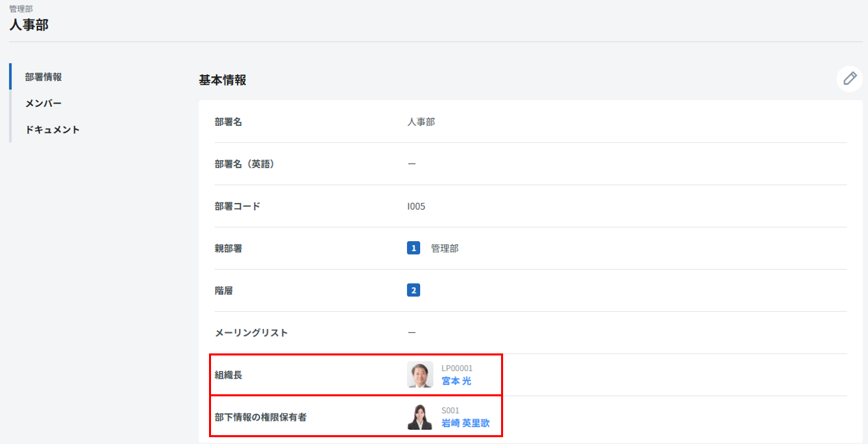868x444 pixels.
Task: Click the 管理部 breadcrumb above the title
Action: (21, 9)
